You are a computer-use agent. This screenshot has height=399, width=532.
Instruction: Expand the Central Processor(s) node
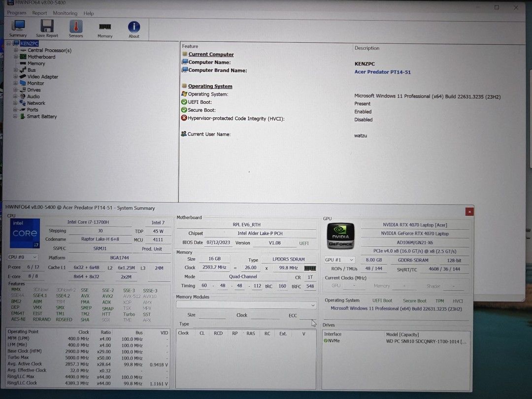16,50
